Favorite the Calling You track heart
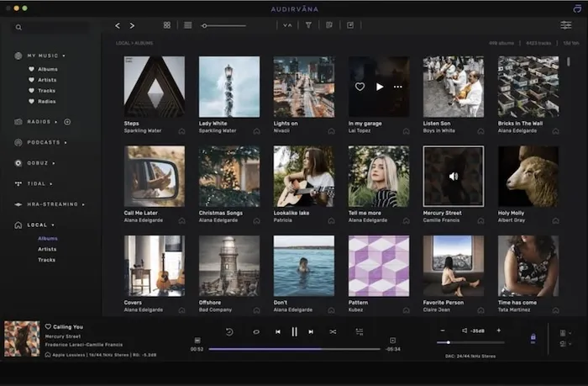 tap(48, 326)
